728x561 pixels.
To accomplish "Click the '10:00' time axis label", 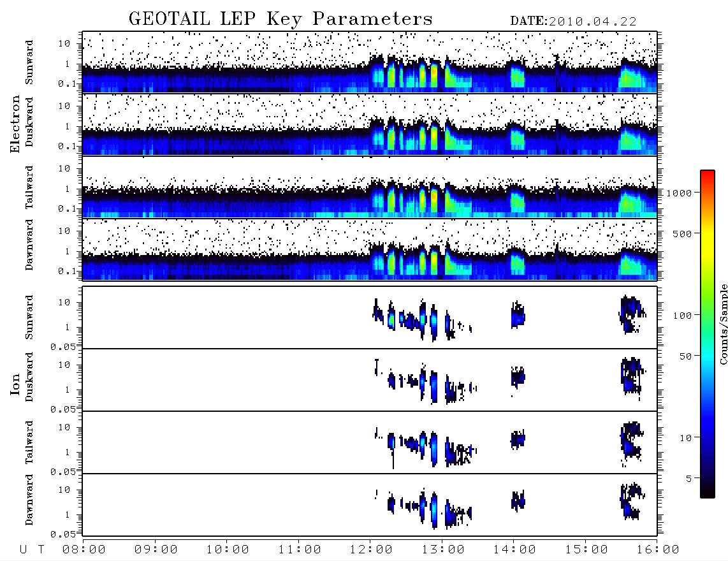I will [228, 550].
